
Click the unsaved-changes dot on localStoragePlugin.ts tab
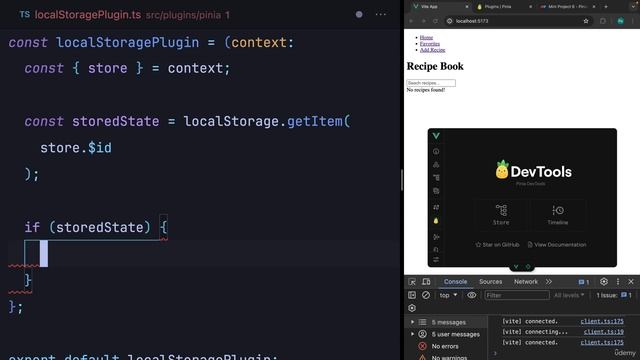359,15
